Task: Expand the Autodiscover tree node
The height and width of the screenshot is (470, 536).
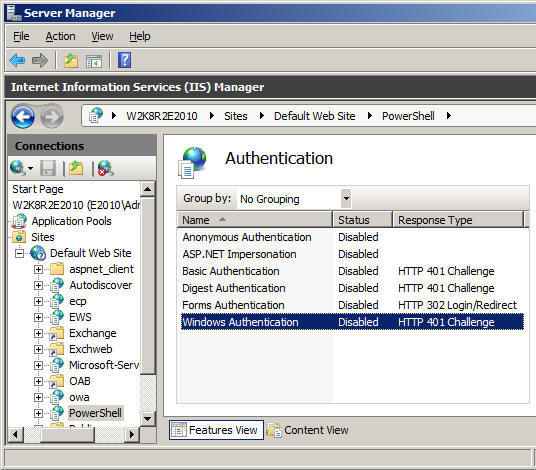Action: 38,285
